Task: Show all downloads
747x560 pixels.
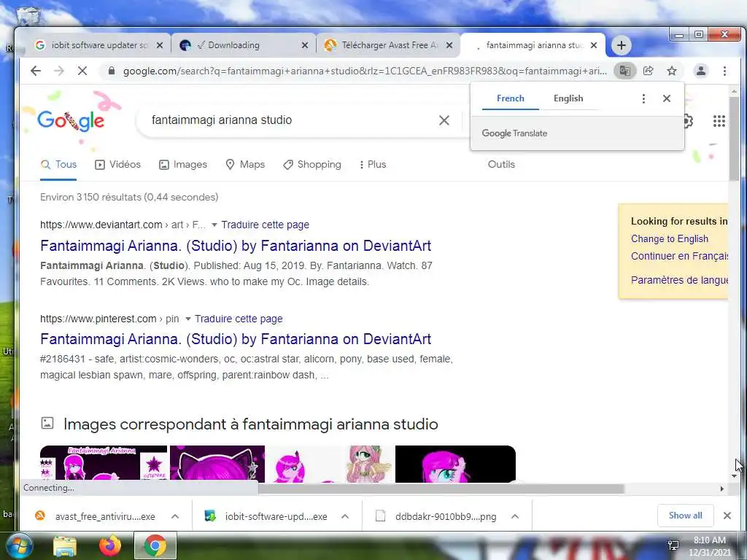Action: tap(685, 516)
